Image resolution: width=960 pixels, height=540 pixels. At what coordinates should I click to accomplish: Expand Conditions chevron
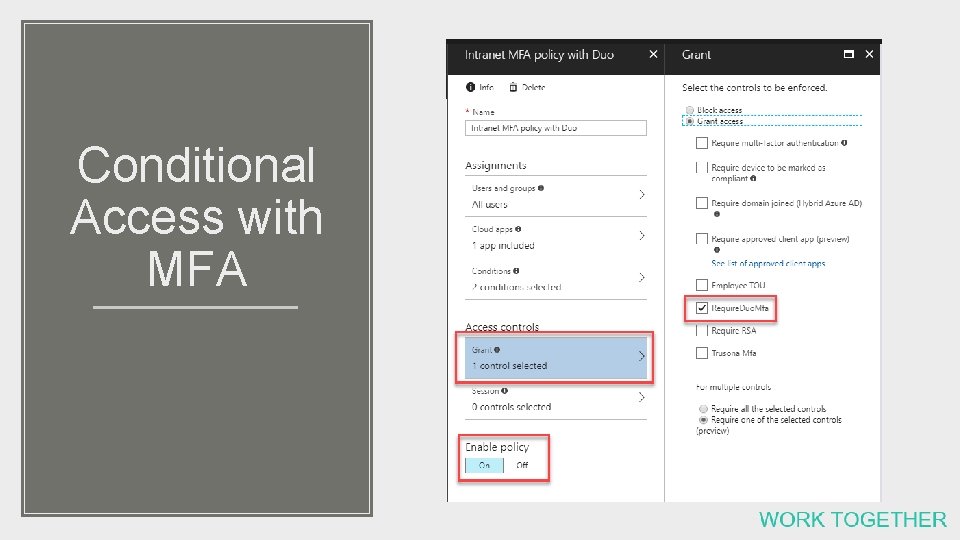(x=642, y=277)
